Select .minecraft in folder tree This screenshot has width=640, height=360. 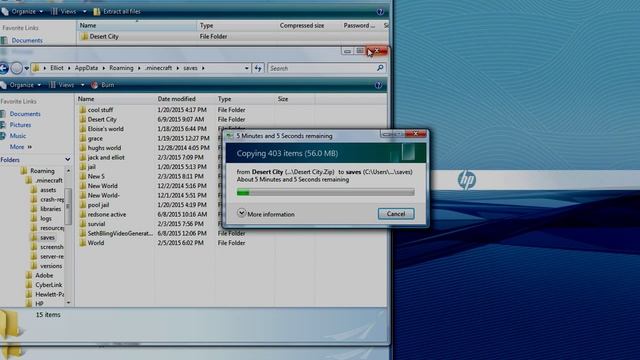[x=49, y=180]
